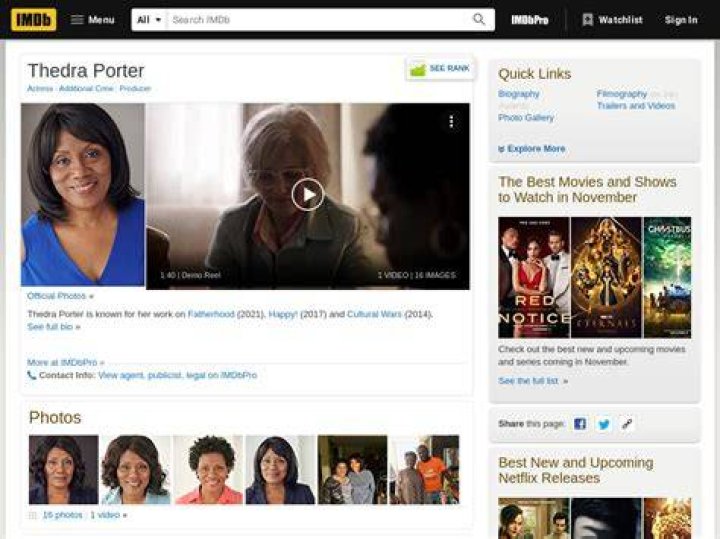Click the 16 photos link
Image resolution: width=720 pixels, height=539 pixels.
[62, 515]
